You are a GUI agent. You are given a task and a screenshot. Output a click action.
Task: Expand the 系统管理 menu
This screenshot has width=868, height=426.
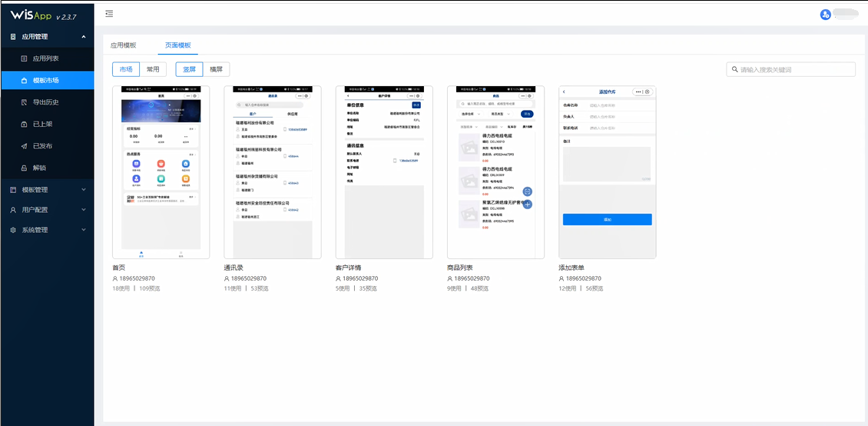47,230
